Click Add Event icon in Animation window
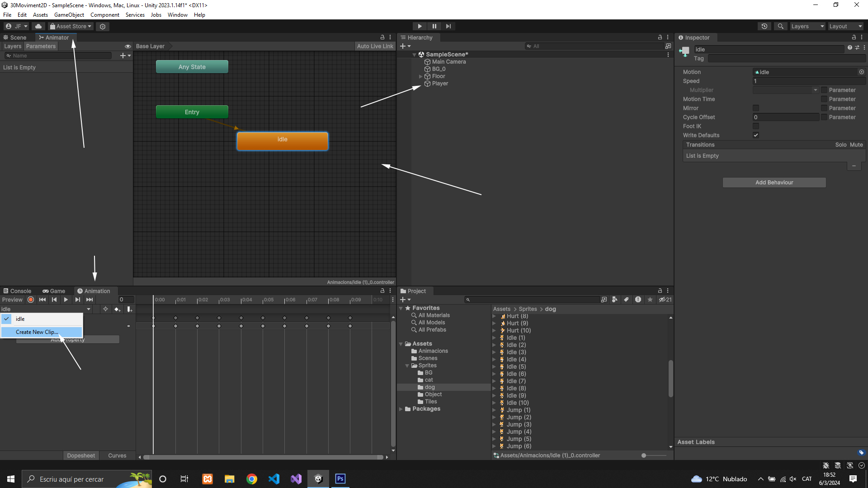 (129, 309)
